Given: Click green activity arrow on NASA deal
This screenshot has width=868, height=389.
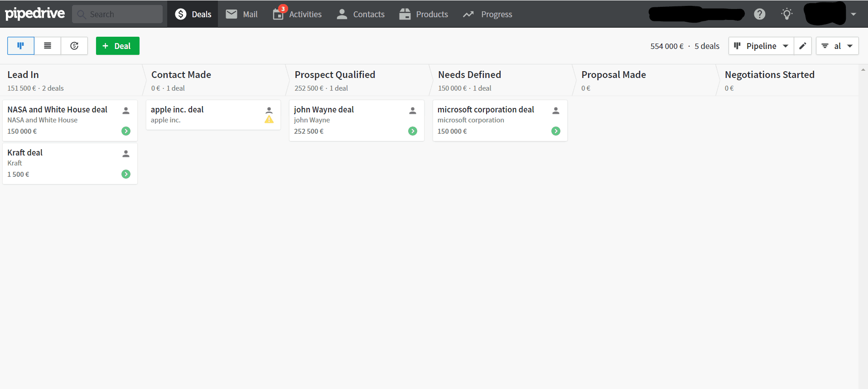Looking at the screenshot, I should click(x=126, y=131).
